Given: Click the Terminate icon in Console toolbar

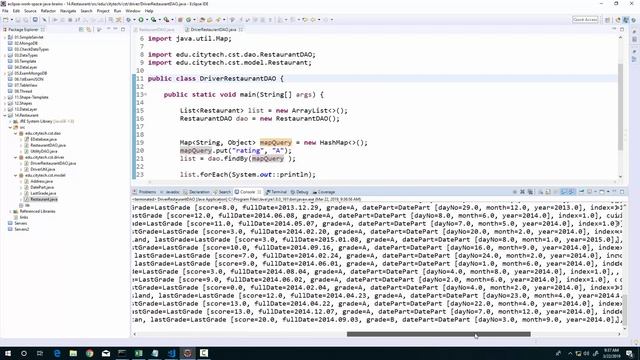Looking at the screenshot, I should (x=515, y=192).
